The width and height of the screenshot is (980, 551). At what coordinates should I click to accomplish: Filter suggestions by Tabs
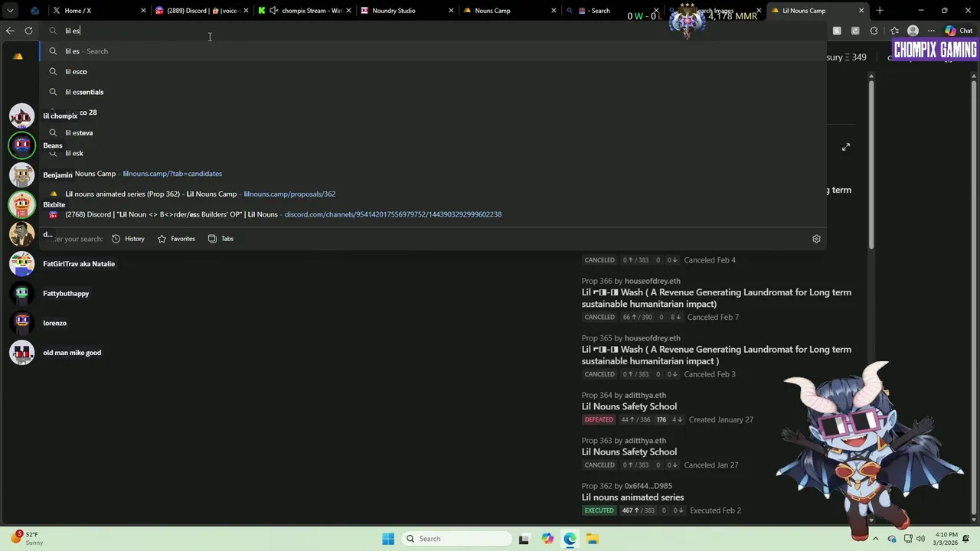tap(220, 239)
